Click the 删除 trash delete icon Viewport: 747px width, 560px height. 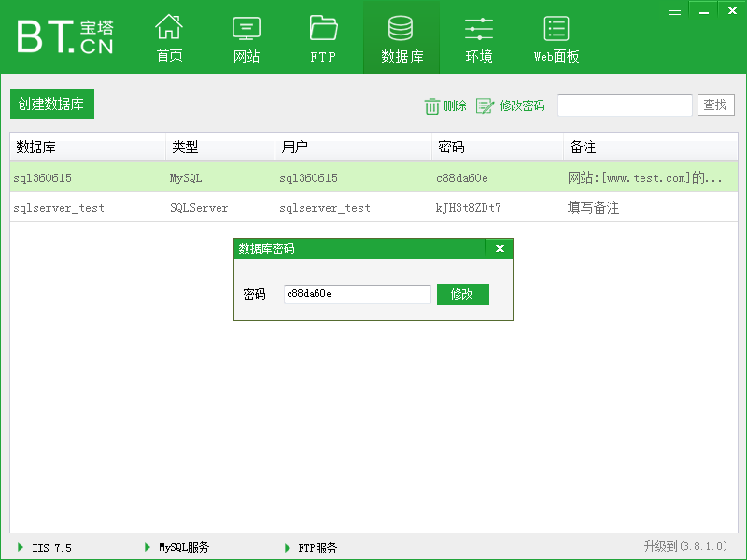pyautogui.click(x=434, y=105)
